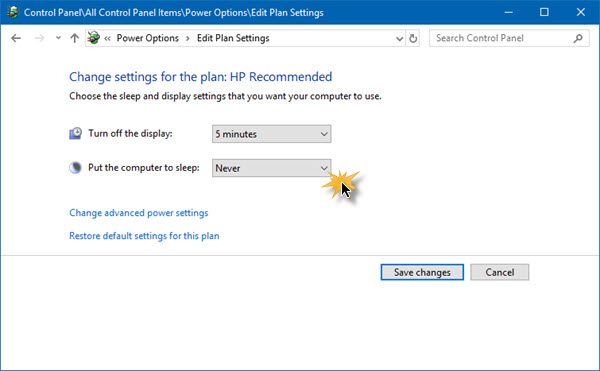Expand the Put the computer to sleep dropdown
This screenshot has width=600, height=371.
(272, 168)
